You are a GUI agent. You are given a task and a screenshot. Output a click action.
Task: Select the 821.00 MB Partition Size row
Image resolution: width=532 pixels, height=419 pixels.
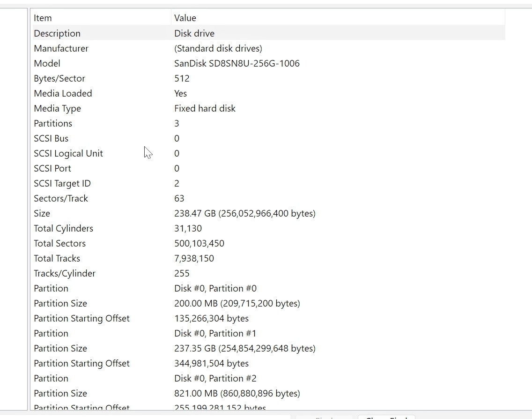(x=269, y=393)
